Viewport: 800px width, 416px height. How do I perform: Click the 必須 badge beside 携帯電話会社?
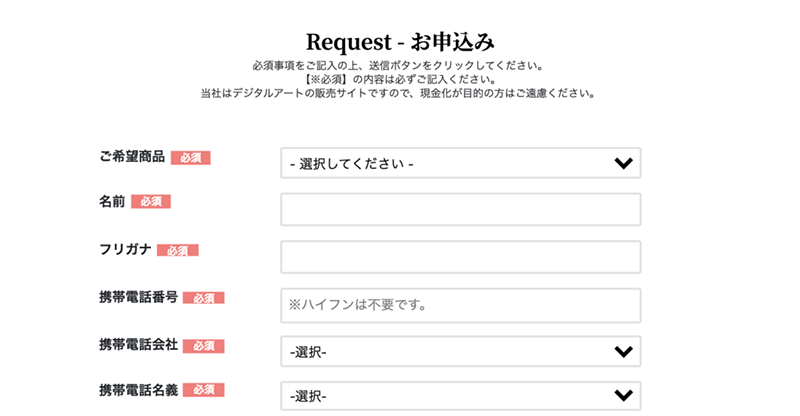tap(203, 346)
